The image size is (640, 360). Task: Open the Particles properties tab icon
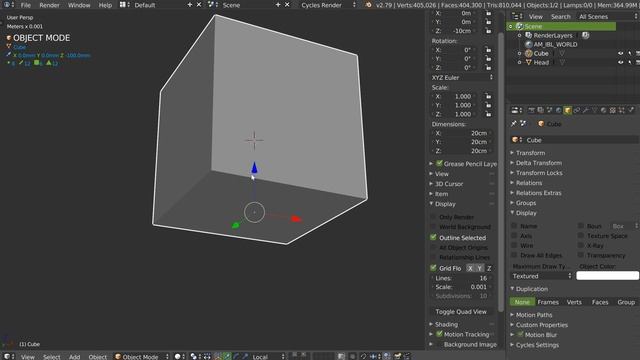coord(621,110)
